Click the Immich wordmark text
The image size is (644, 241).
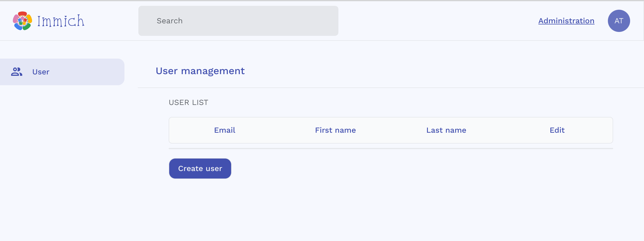click(60, 21)
